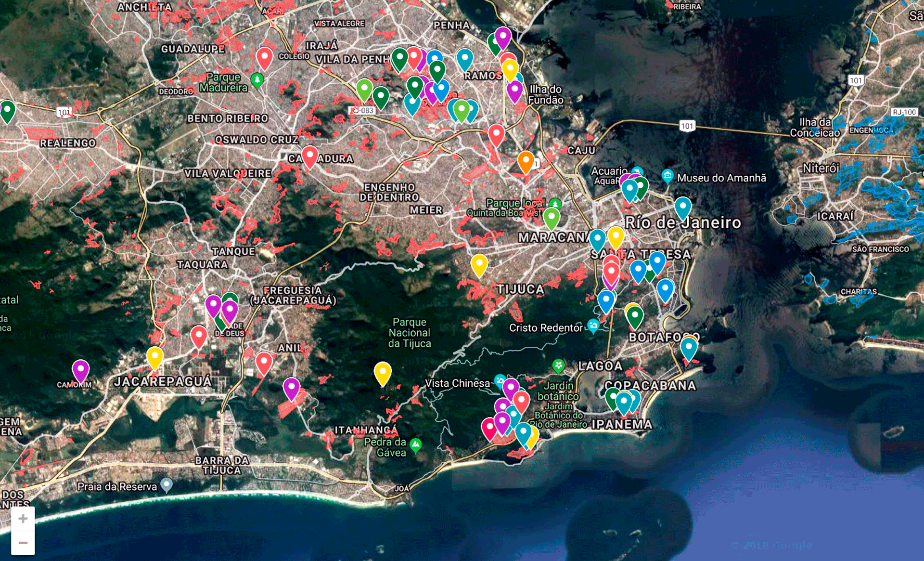Click the Jardín botánico green flower icon
924x561 pixels.
click(558, 366)
